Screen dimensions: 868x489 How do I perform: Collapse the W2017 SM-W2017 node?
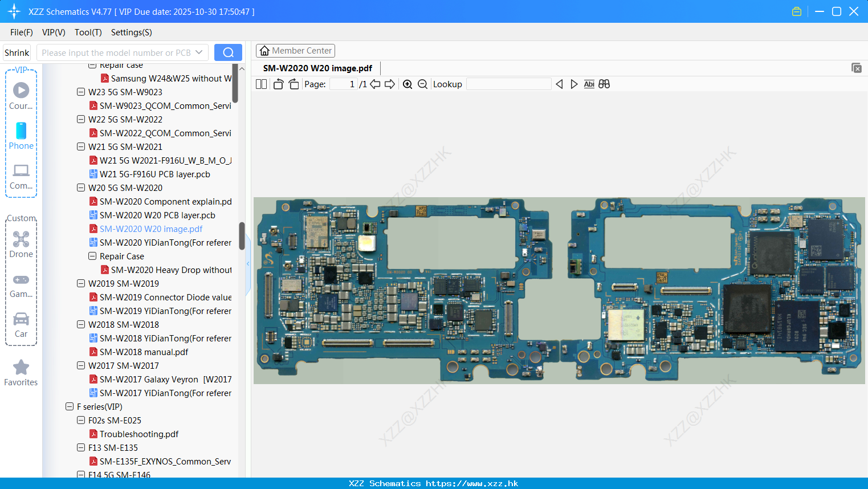pos(81,365)
